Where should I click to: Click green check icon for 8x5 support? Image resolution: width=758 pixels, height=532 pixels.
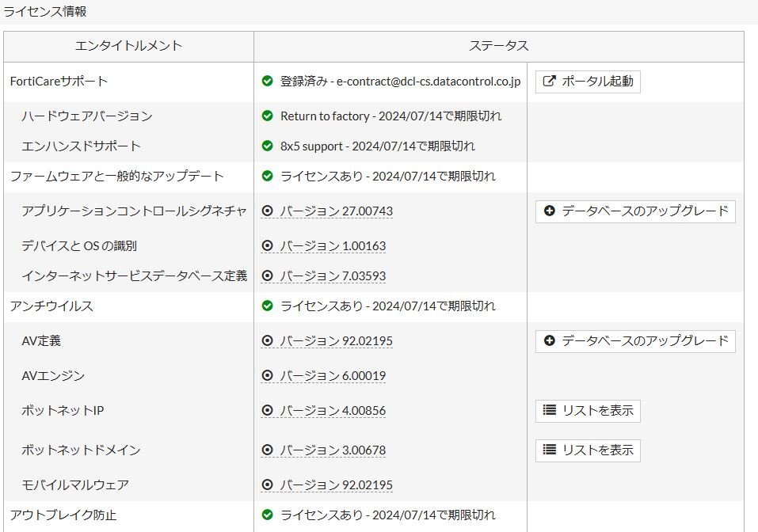268,146
